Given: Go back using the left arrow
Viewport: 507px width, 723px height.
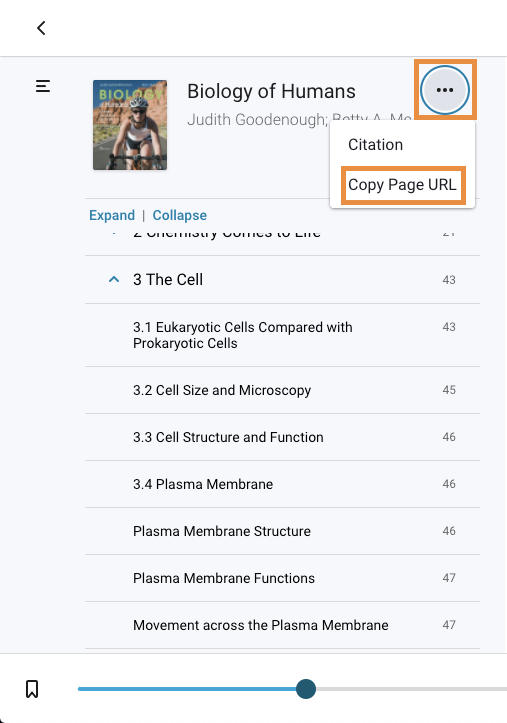Looking at the screenshot, I should 41,28.
